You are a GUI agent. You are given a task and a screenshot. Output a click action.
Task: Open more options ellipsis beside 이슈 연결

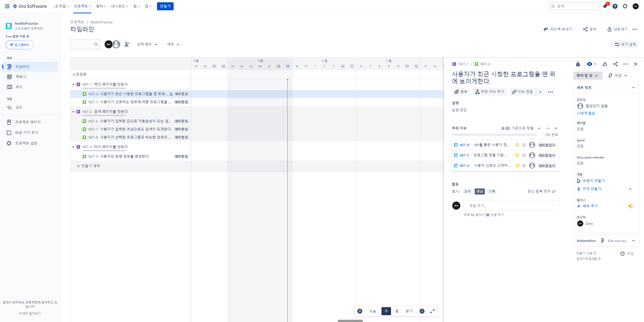551,92
